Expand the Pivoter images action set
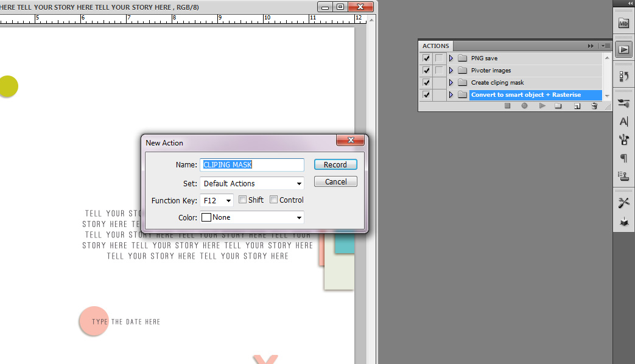635x364 pixels. tap(451, 71)
